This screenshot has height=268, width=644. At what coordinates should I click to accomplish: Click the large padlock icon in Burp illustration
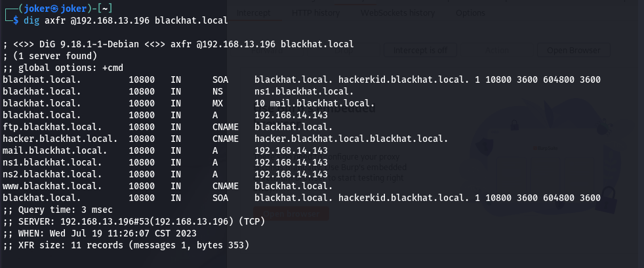click(x=607, y=200)
